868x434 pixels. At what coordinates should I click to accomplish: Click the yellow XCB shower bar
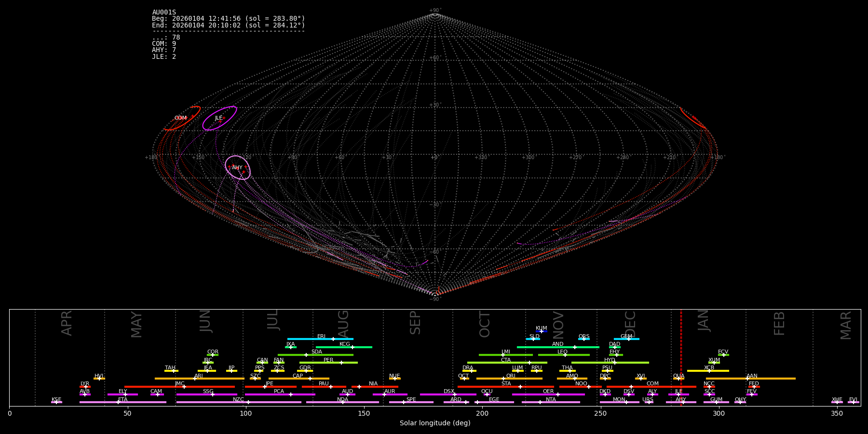[x=708, y=371]
